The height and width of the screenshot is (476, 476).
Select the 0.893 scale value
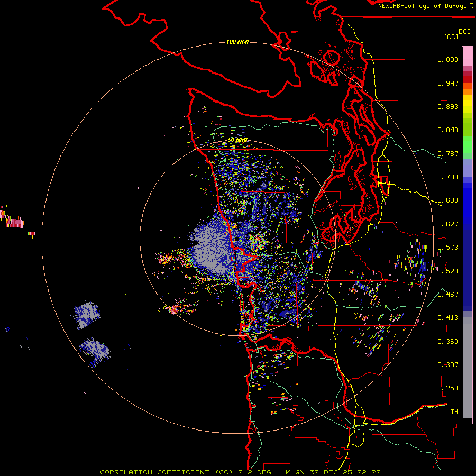click(448, 106)
